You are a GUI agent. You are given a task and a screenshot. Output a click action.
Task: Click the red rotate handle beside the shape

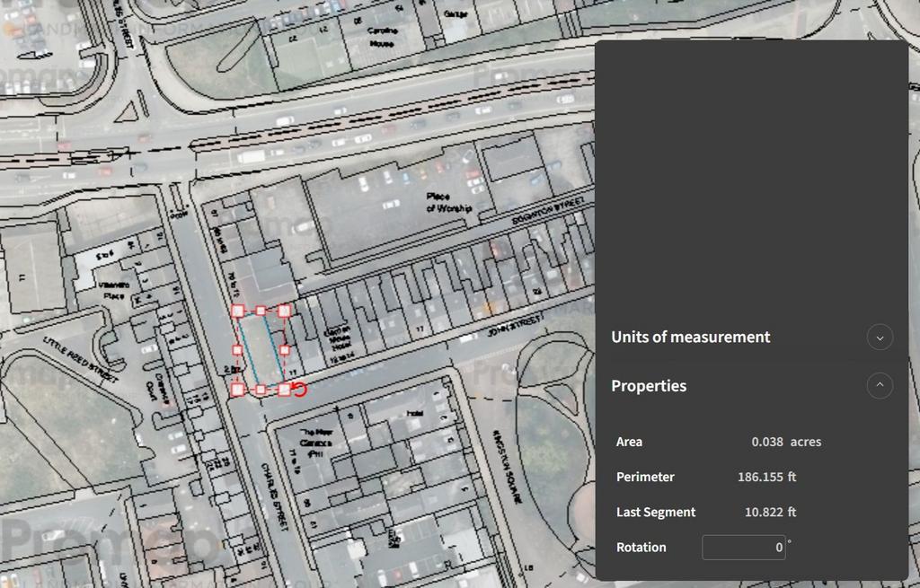click(300, 389)
